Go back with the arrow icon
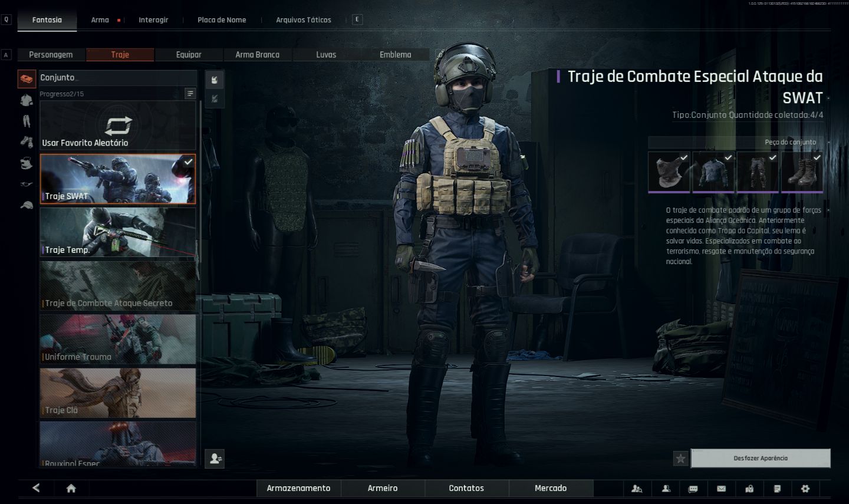 click(36, 488)
